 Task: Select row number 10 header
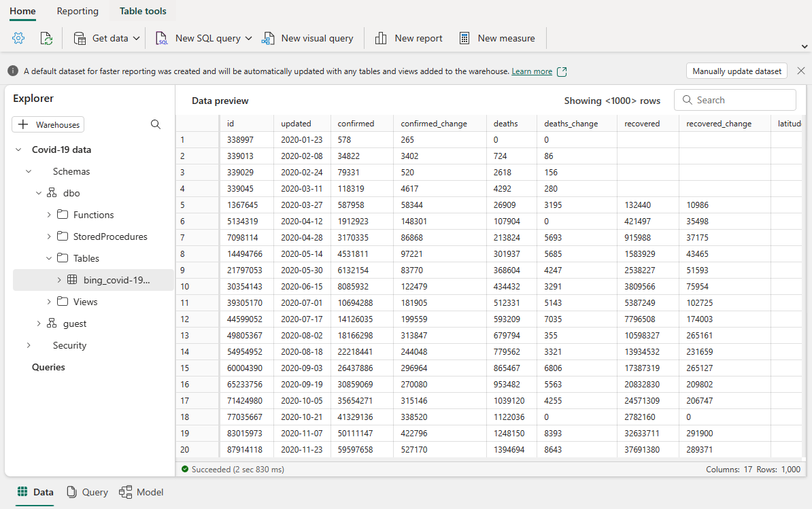click(197, 287)
